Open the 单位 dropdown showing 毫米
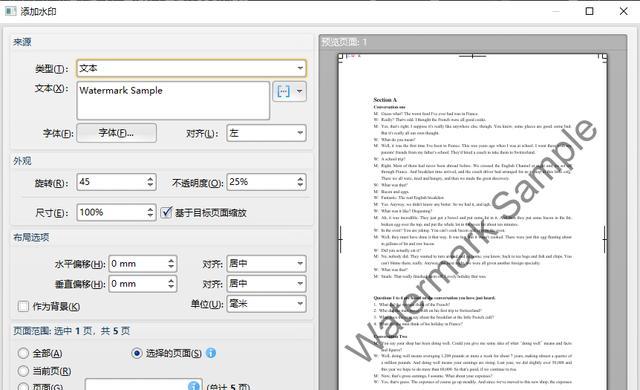This screenshot has height=390, width=640. click(x=266, y=304)
